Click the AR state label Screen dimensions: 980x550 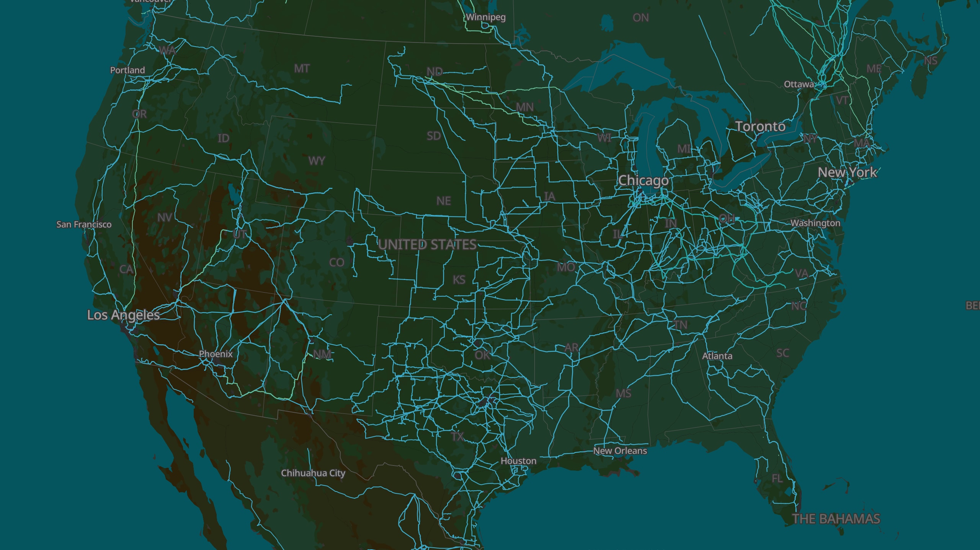[572, 348]
